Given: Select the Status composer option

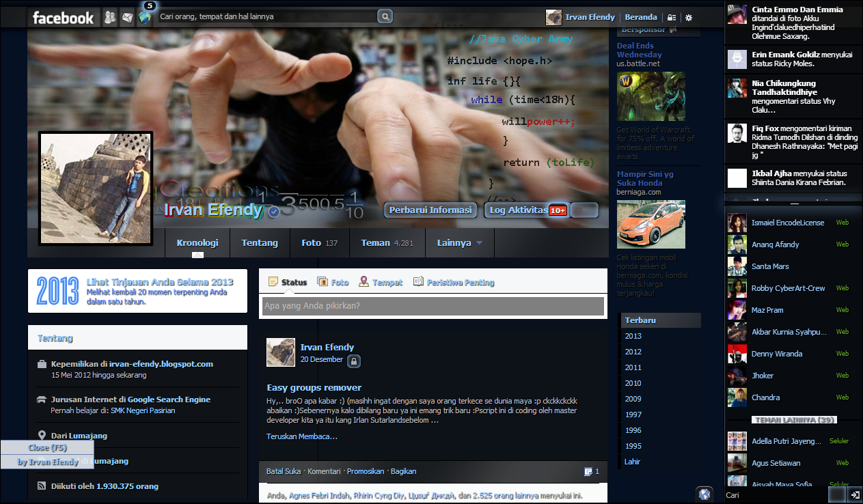Looking at the screenshot, I should (x=288, y=282).
